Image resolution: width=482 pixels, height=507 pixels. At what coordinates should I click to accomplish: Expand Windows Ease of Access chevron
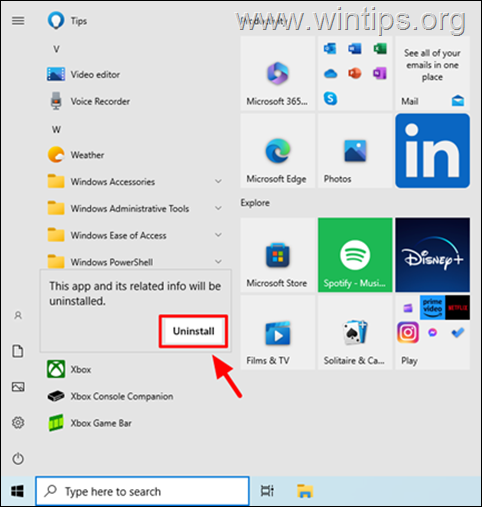tap(218, 235)
